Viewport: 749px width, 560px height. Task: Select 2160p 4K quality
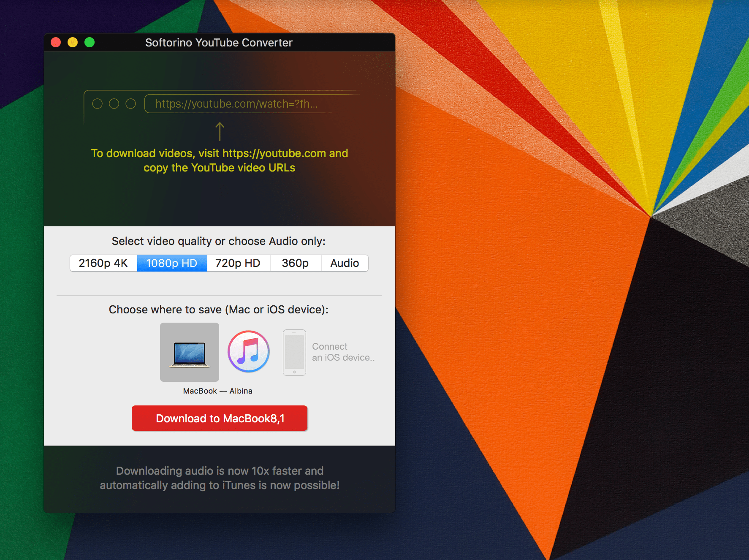103,263
